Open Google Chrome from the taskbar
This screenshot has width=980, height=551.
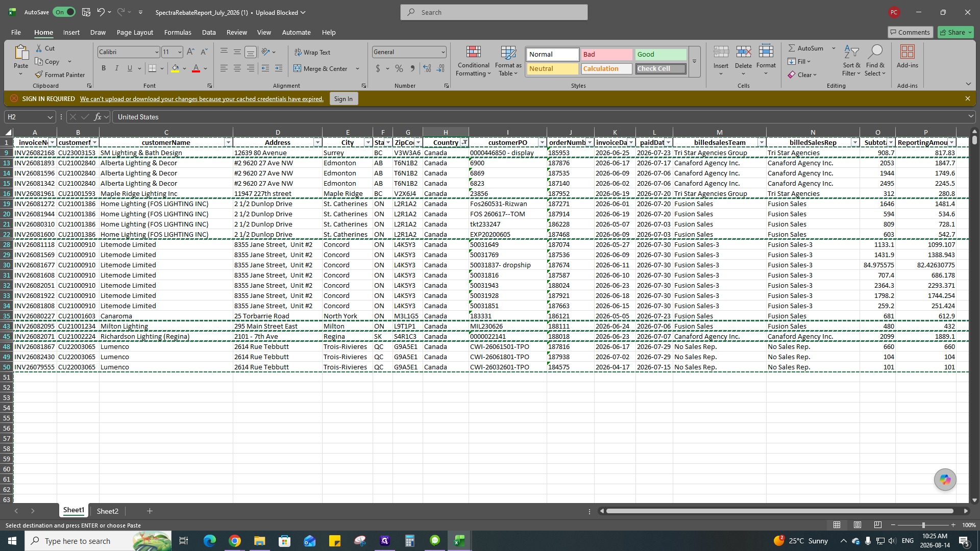(x=235, y=541)
